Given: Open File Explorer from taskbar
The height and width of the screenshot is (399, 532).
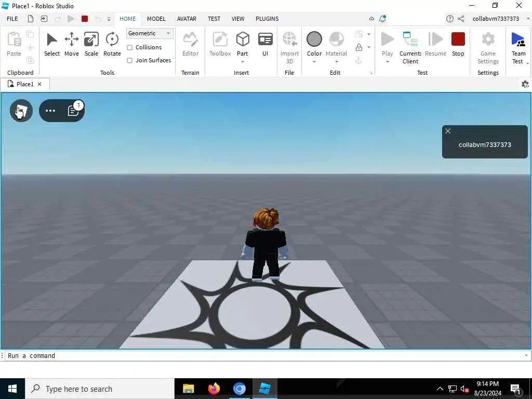Looking at the screenshot, I should [188, 389].
